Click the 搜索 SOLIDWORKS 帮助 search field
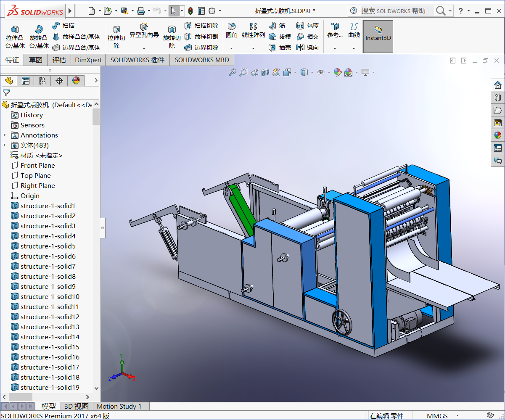 pyautogui.click(x=397, y=11)
